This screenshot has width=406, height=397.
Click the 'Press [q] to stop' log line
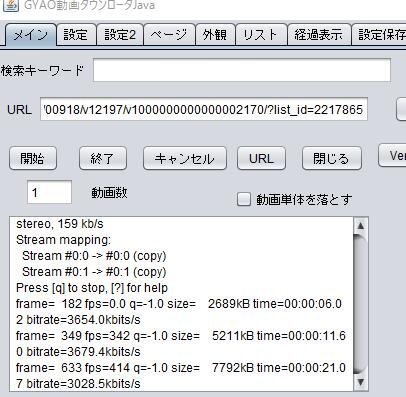(92, 288)
